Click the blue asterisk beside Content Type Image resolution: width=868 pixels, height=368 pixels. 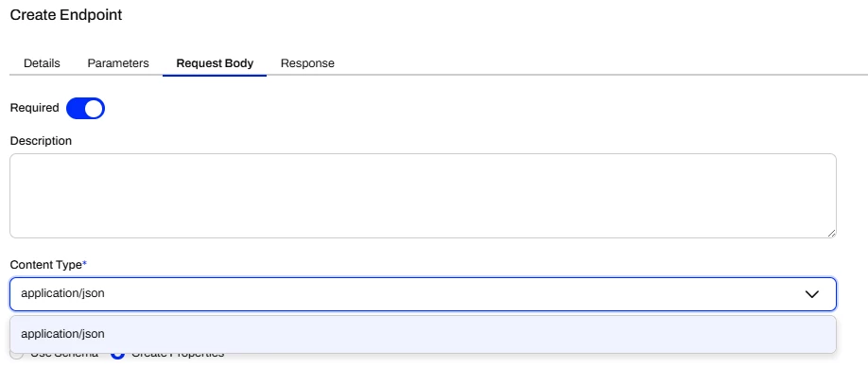click(85, 264)
